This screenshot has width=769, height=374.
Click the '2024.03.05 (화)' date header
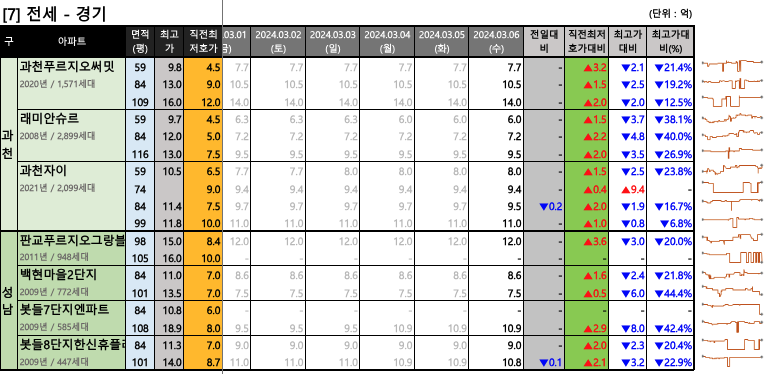442,41
